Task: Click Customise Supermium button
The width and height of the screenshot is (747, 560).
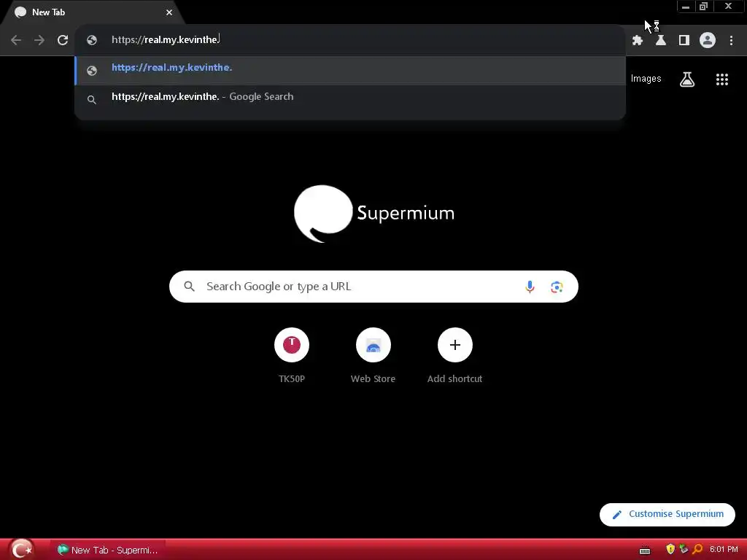Action: pyautogui.click(x=667, y=514)
